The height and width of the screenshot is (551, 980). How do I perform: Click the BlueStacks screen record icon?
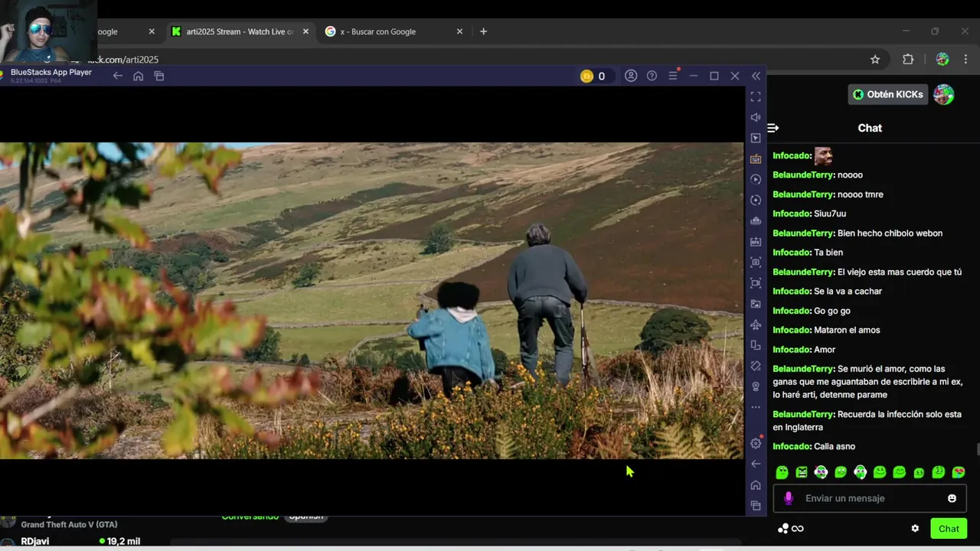(x=756, y=282)
